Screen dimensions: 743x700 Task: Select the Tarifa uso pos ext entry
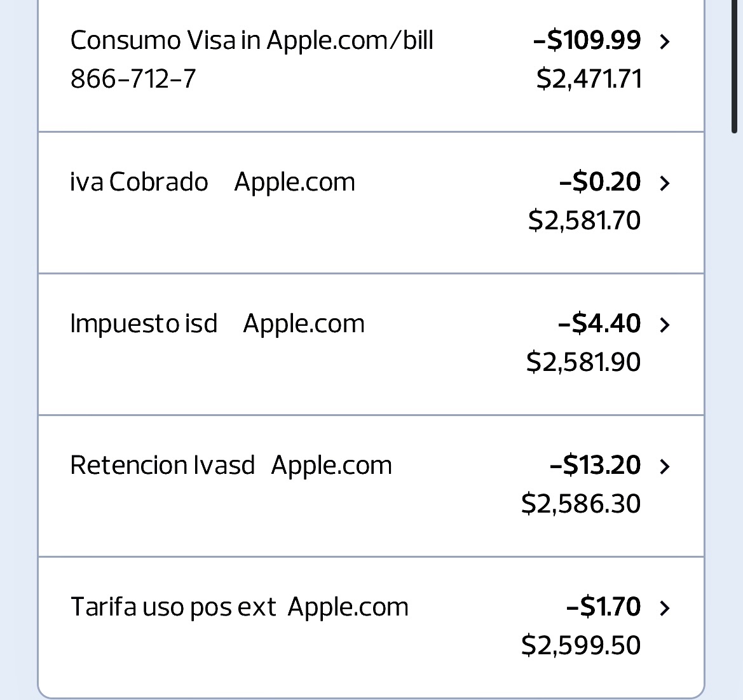(239, 607)
